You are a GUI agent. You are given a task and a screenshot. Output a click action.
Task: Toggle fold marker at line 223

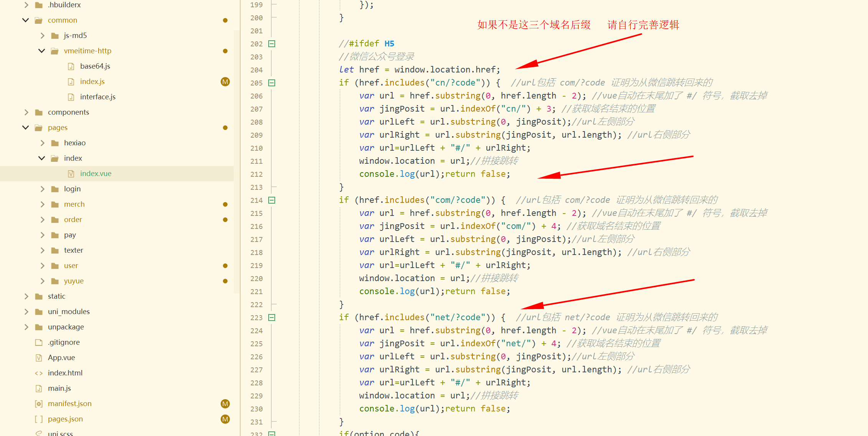point(272,318)
